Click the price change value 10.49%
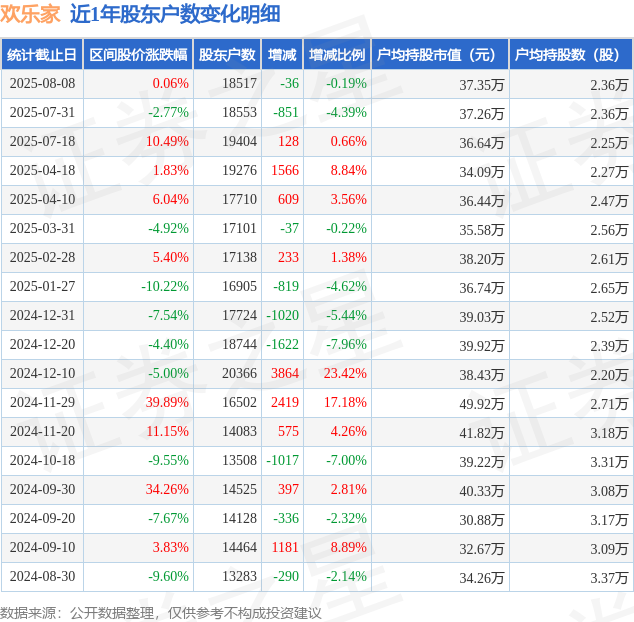This screenshot has width=634, height=622. (167, 142)
